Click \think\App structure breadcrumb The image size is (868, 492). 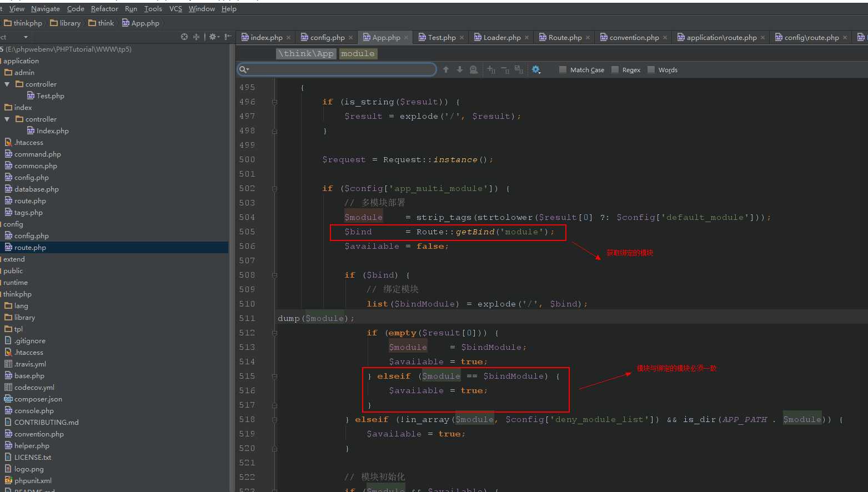306,54
